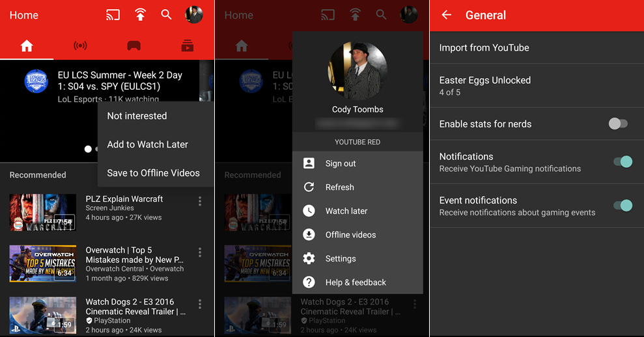
Task: Tap the Sign out account icon
Action: click(x=309, y=163)
